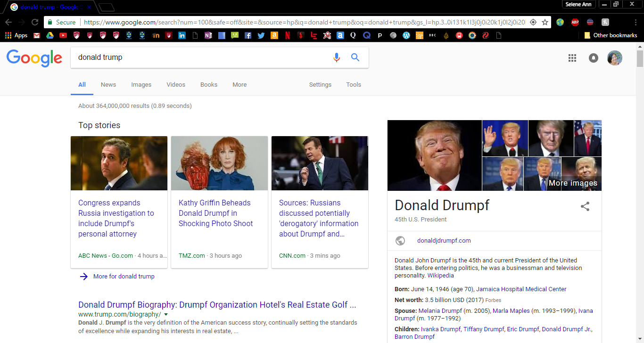Open the Google Drive bookmark
This screenshot has width=644, height=343.
point(50,35)
